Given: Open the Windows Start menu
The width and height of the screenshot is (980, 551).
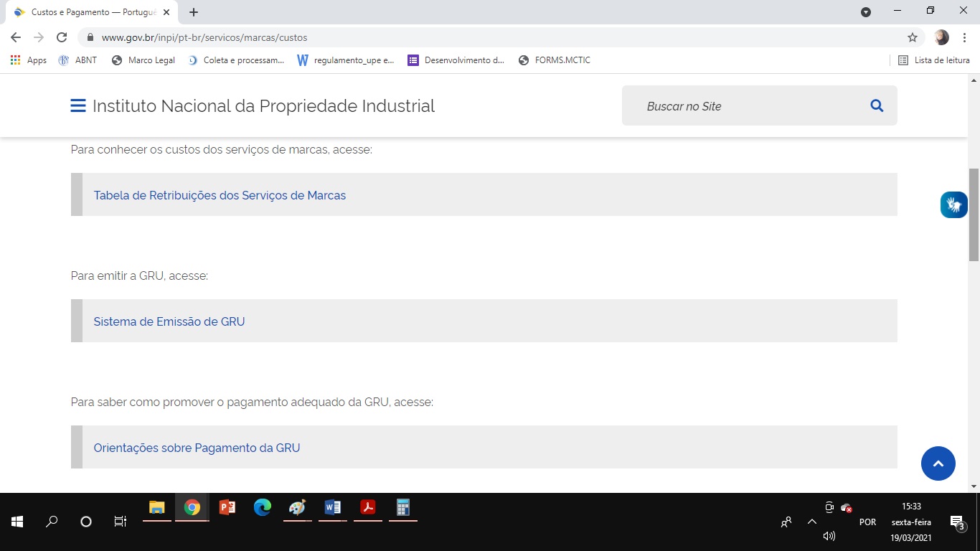Looking at the screenshot, I should pyautogui.click(x=17, y=522).
